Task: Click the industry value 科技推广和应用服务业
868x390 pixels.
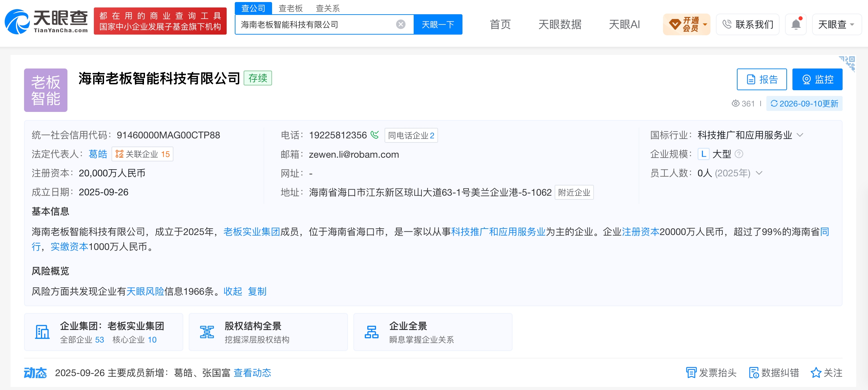Action: pyautogui.click(x=745, y=135)
